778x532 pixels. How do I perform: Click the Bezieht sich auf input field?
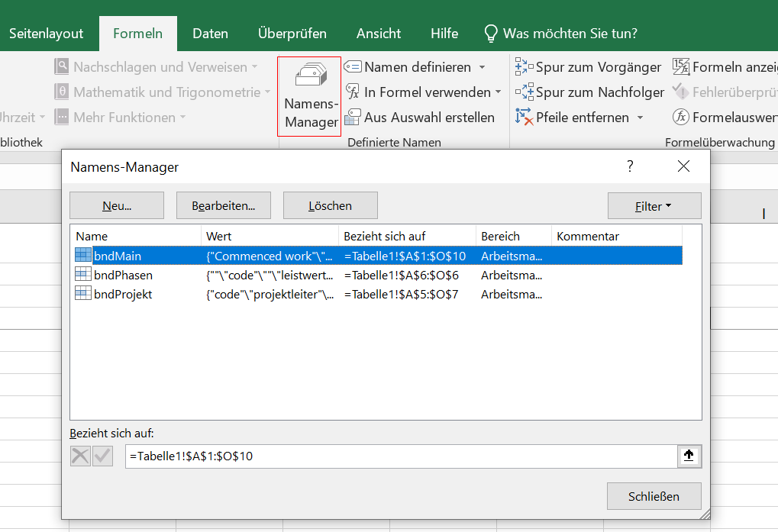(401, 456)
